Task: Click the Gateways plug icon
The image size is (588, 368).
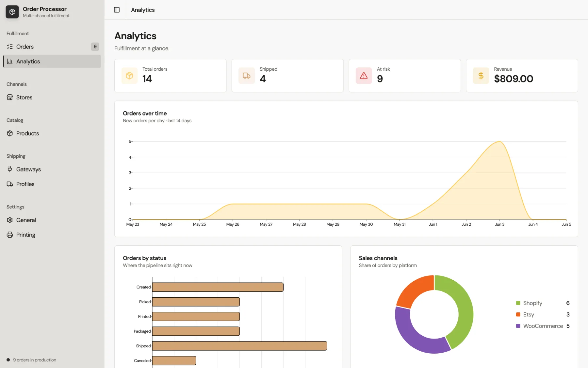Action: click(x=10, y=169)
